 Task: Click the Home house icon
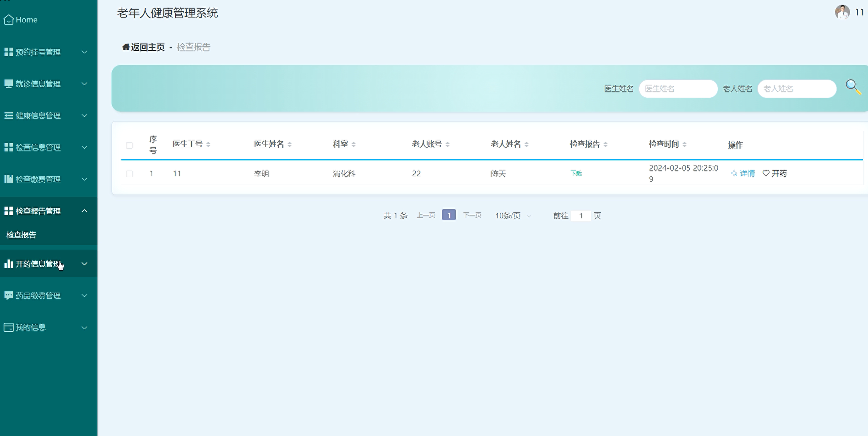[x=8, y=20]
